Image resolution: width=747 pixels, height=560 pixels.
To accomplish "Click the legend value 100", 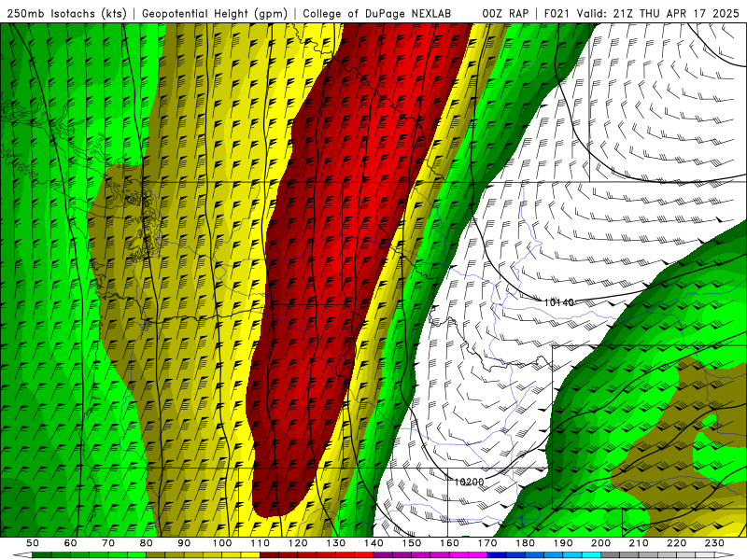I will [x=222, y=543].
